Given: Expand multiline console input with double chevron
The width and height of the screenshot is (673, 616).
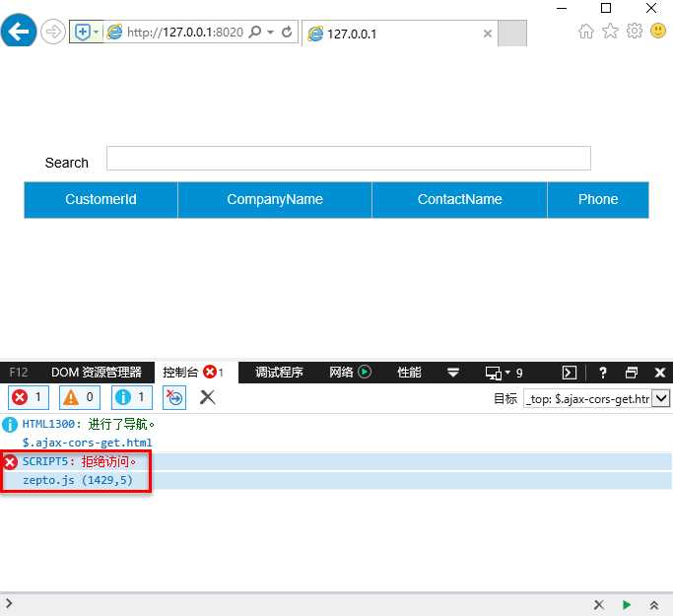Looking at the screenshot, I should coord(654,605).
